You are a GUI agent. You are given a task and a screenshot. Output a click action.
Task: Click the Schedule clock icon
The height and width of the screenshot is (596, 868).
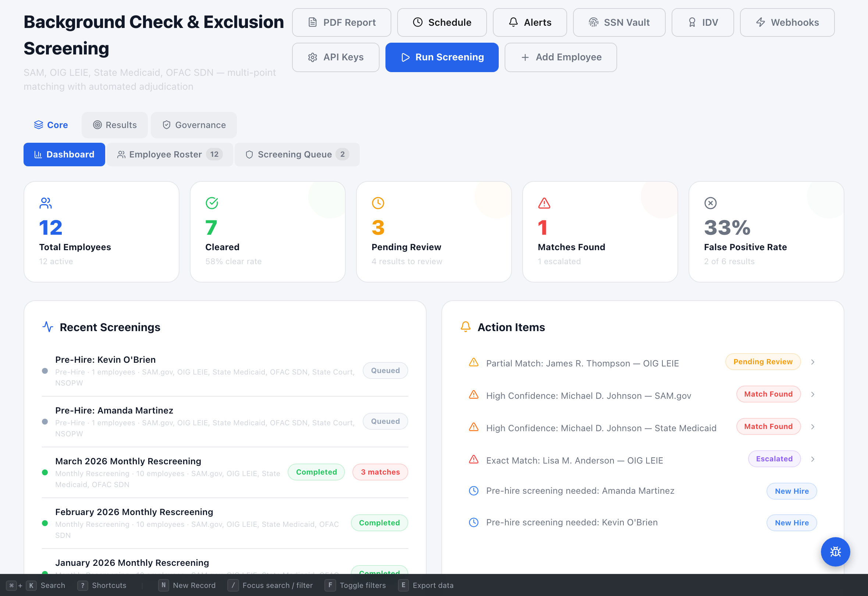[x=418, y=22]
